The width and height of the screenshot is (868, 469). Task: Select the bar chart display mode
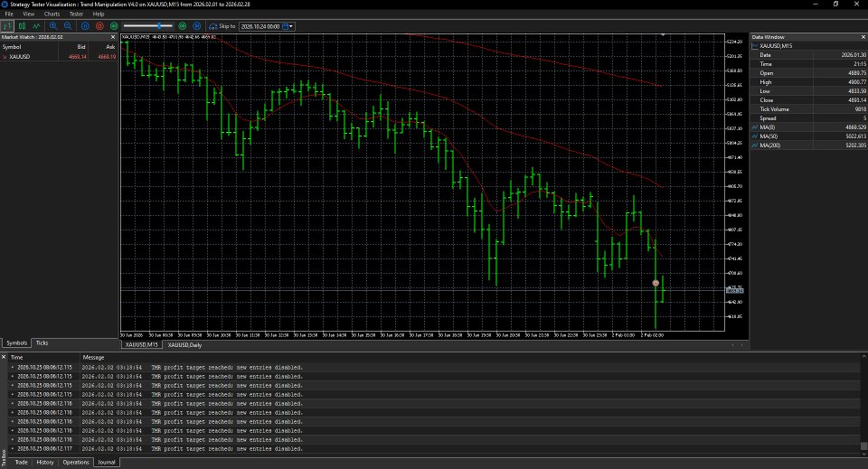click(x=7, y=26)
